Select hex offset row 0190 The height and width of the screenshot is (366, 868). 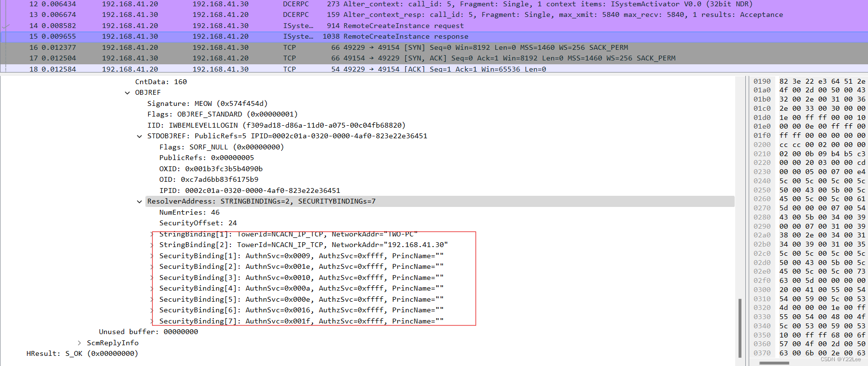pos(762,81)
